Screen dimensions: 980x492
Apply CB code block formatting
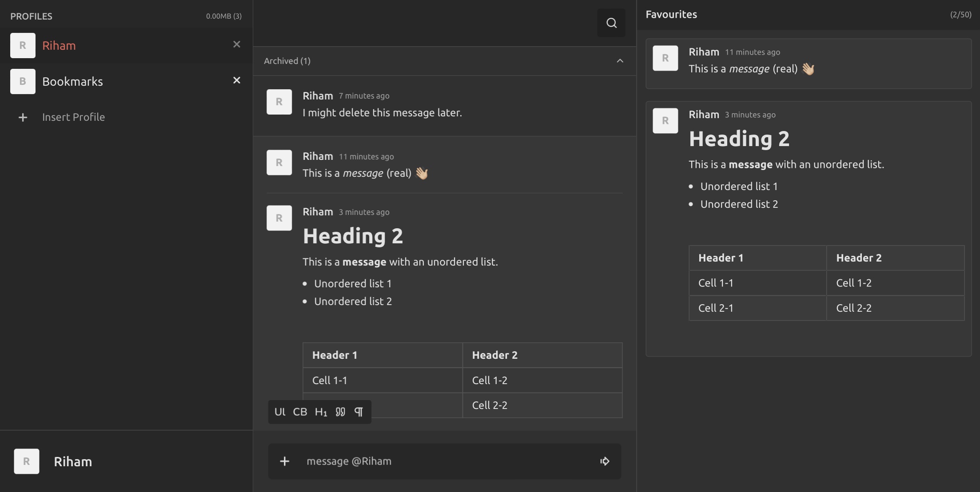point(300,412)
